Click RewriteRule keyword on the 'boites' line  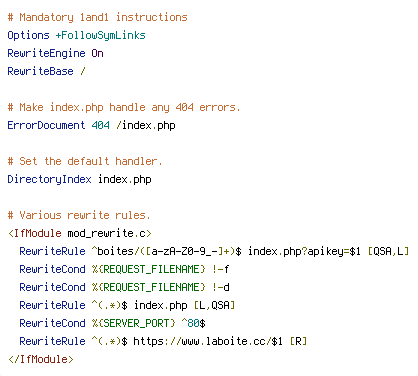(52, 251)
